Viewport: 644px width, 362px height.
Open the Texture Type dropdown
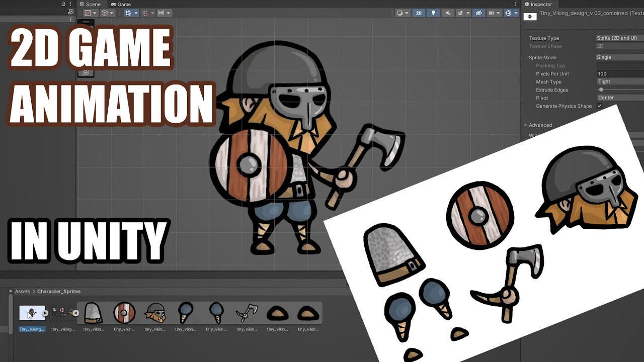620,38
